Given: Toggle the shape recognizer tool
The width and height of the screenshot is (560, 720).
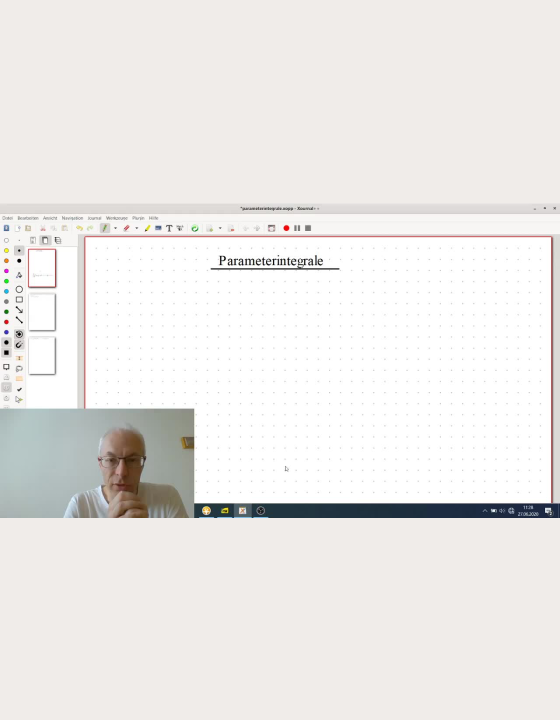Looking at the screenshot, I should click(x=19, y=275).
